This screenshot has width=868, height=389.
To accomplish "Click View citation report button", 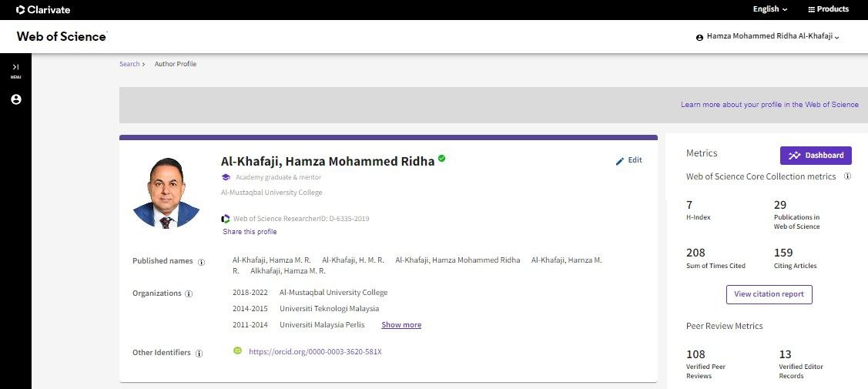I will pos(769,294).
